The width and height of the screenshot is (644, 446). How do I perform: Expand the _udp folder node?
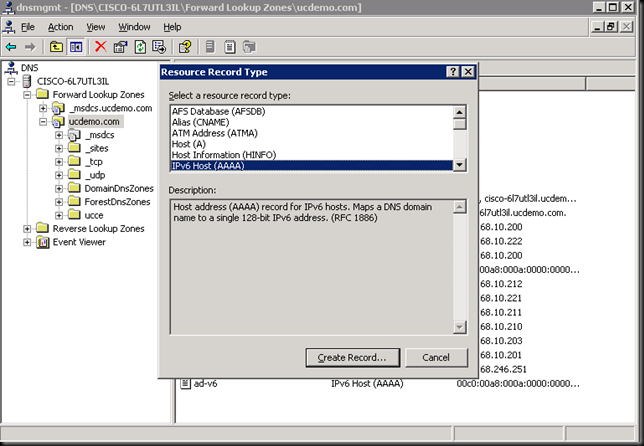[59, 175]
